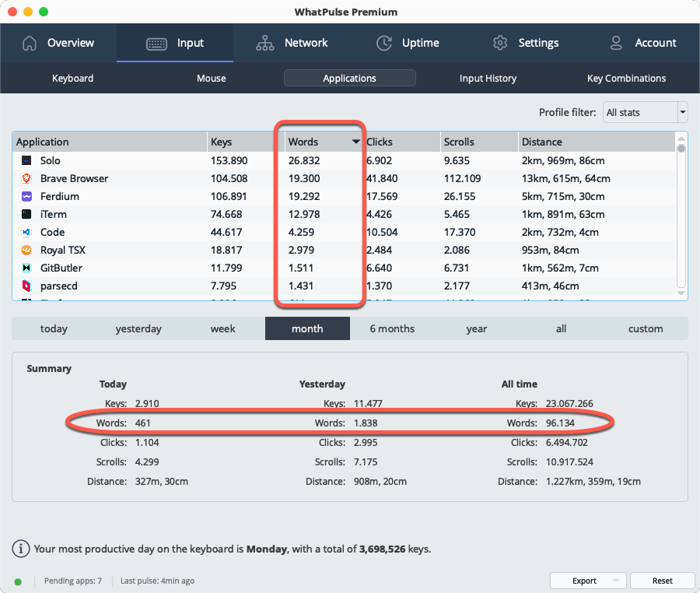Click the GitButler app icon
This screenshot has width=700, height=593.
[x=26, y=268]
